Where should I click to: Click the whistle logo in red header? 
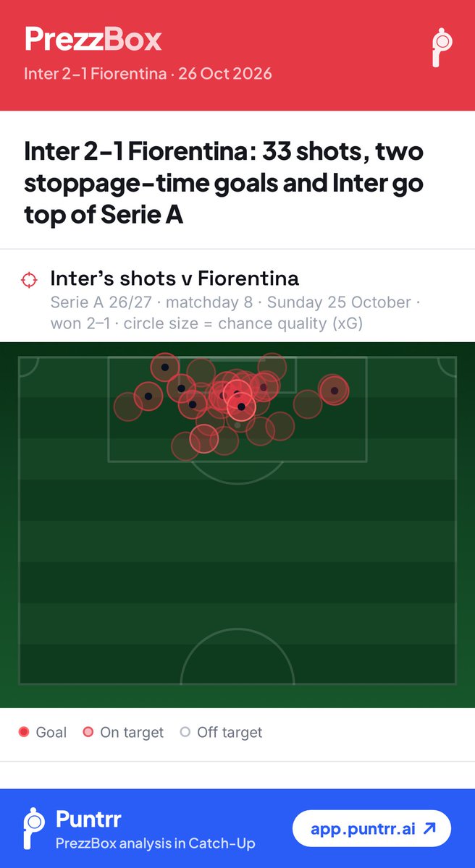click(x=440, y=48)
